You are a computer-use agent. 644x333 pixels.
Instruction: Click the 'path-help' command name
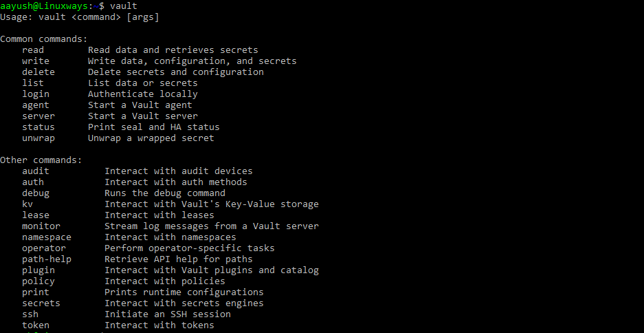(47, 259)
